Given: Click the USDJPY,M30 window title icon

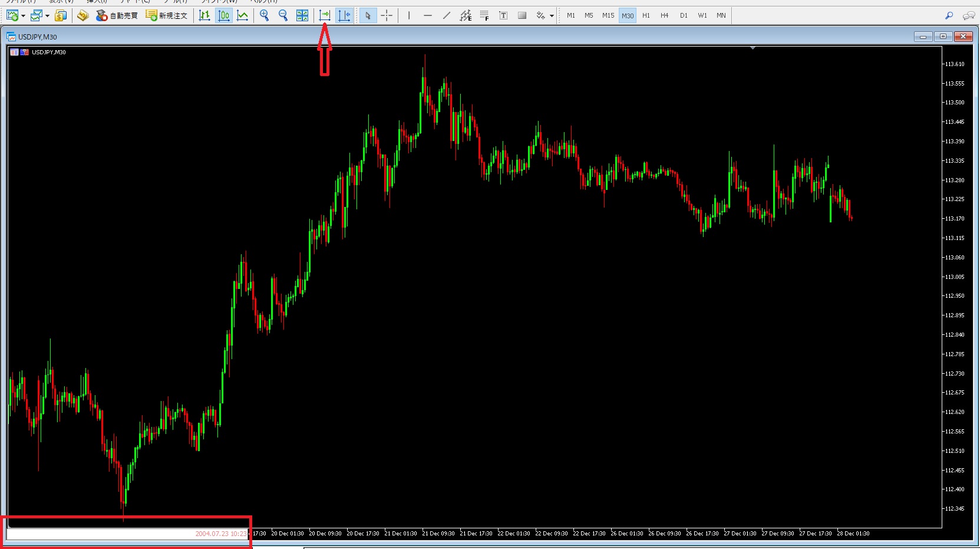Looking at the screenshot, I should (x=11, y=37).
